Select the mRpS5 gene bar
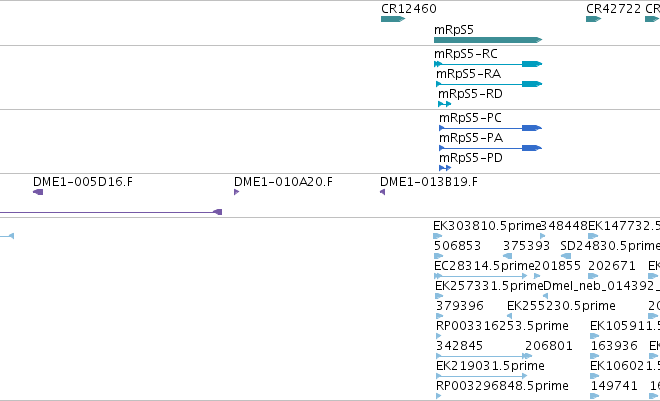 488,40
